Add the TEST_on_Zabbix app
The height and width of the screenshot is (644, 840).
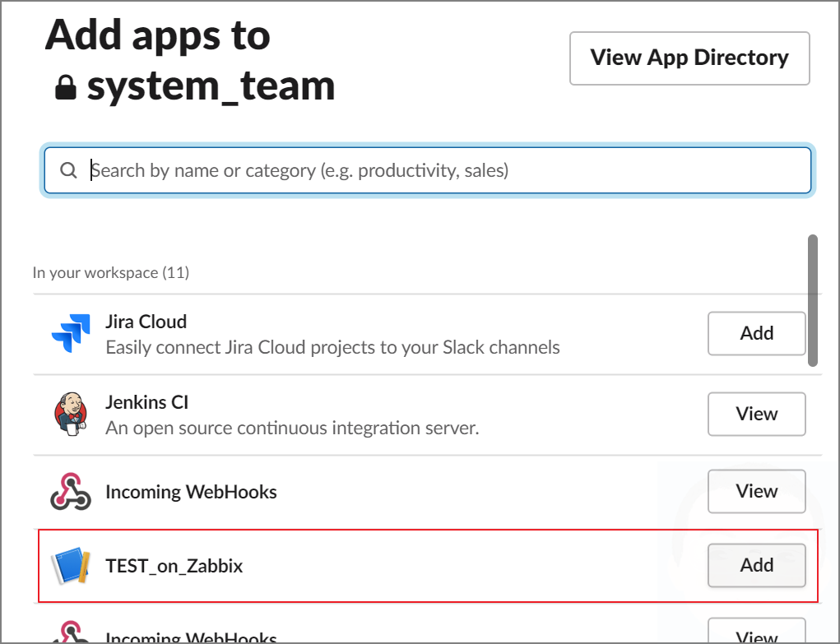[x=756, y=565]
